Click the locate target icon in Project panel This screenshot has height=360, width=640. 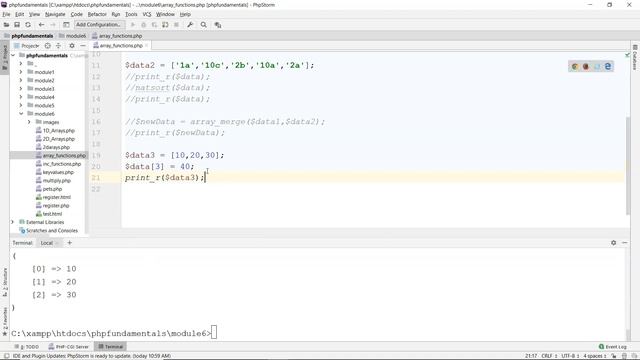click(x=48, y=46)
